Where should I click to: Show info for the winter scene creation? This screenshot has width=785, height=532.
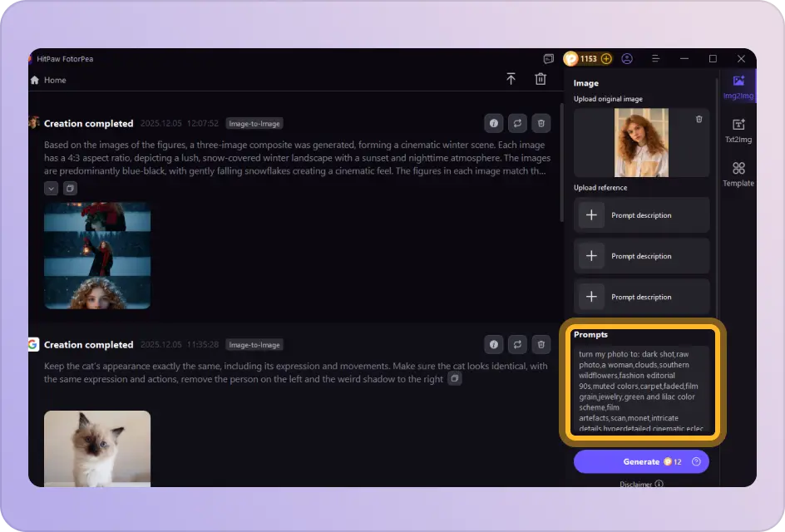pos(494,123)
